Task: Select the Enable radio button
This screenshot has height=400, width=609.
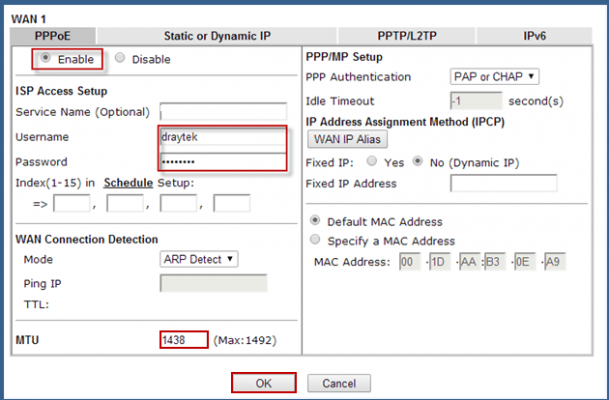Action: pyautogui.click(x=45, y=59)
